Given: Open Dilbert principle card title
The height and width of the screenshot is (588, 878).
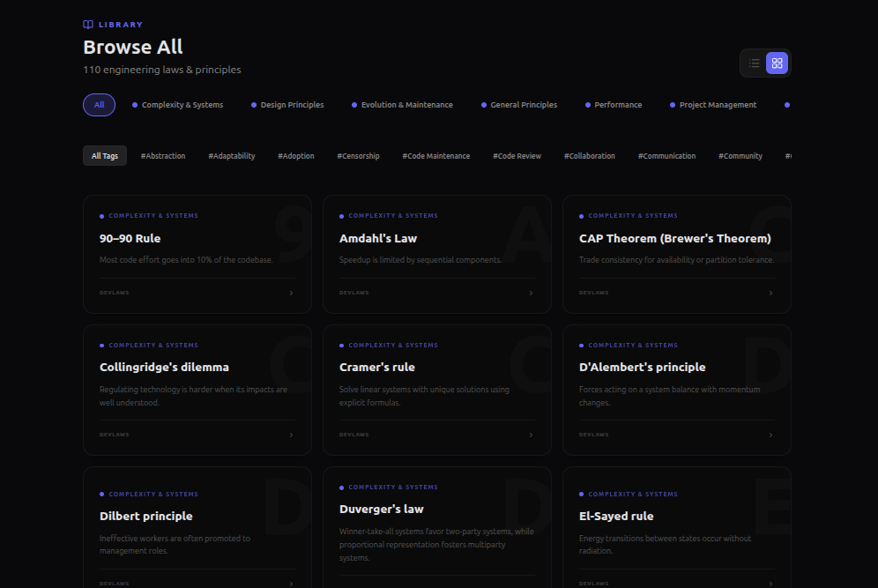Looking at the screenshot, I should click(x=146, y=517).
